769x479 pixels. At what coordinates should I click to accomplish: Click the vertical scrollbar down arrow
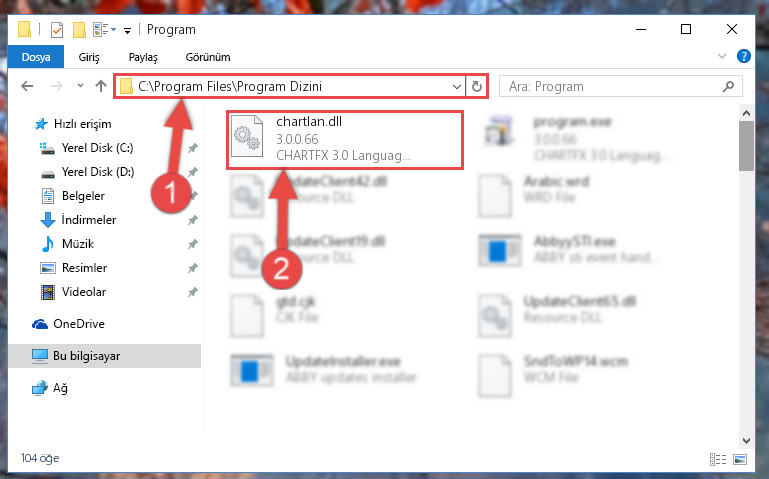coord(746,441)
